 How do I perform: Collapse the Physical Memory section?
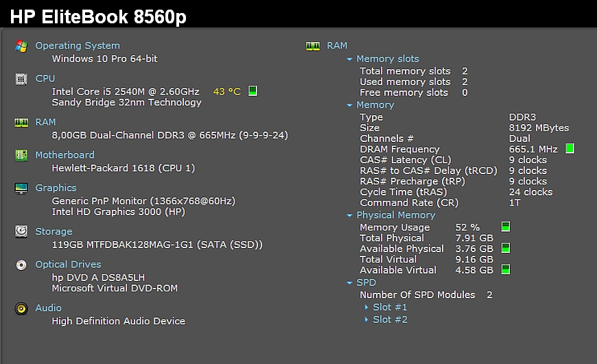[x=350, y=215]
